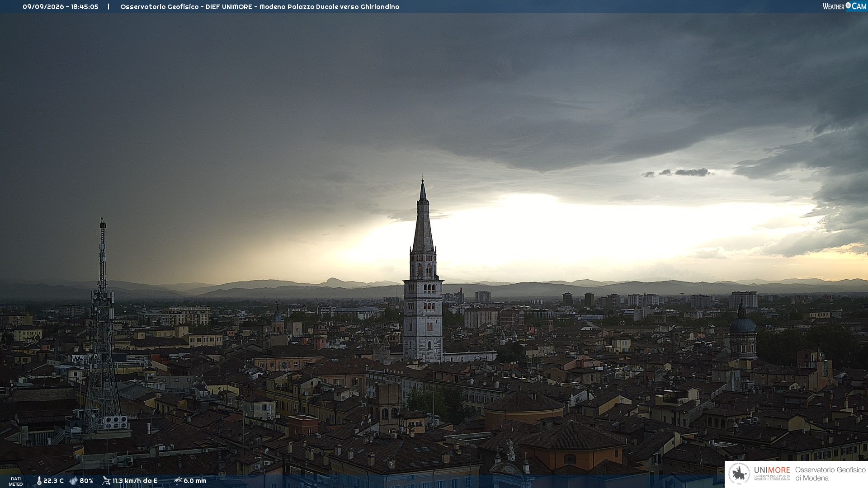
Task: Click the Ghirlandina tower spire
Action: [x=423, y=217]
